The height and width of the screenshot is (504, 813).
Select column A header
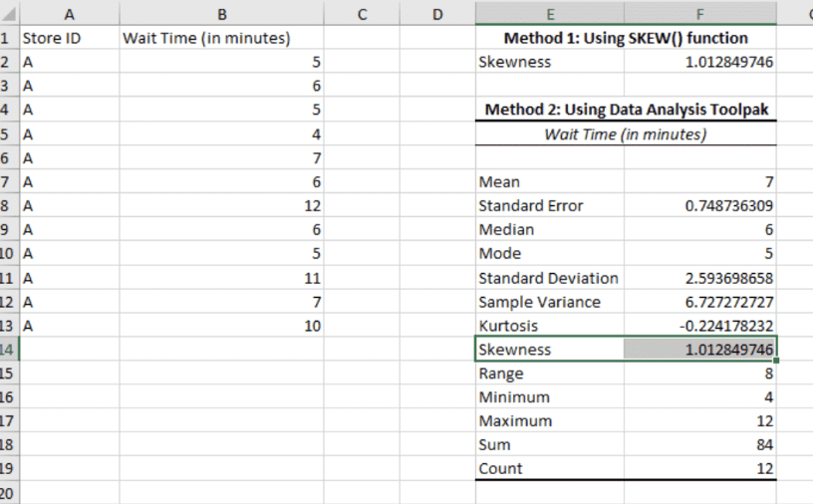68,14
